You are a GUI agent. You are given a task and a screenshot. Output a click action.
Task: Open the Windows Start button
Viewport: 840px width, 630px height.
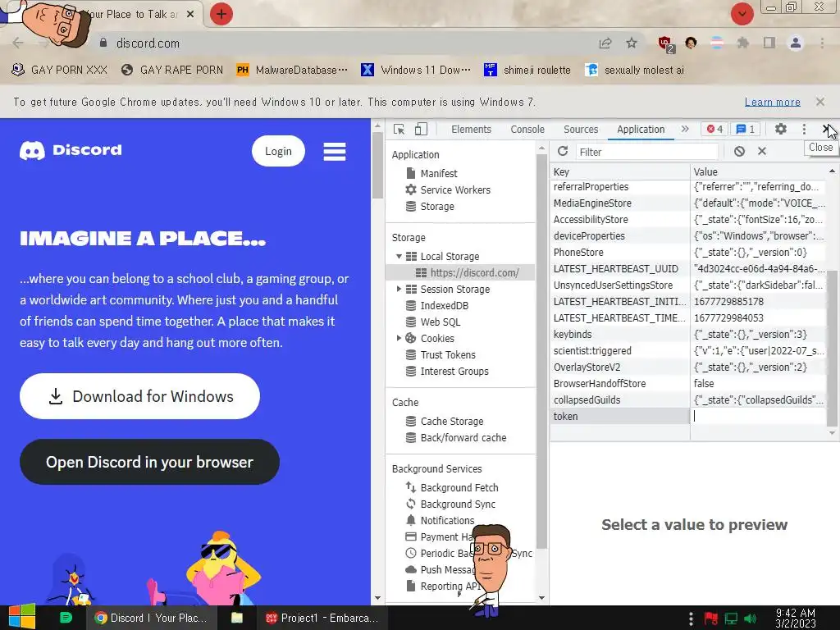click(22, 617)
